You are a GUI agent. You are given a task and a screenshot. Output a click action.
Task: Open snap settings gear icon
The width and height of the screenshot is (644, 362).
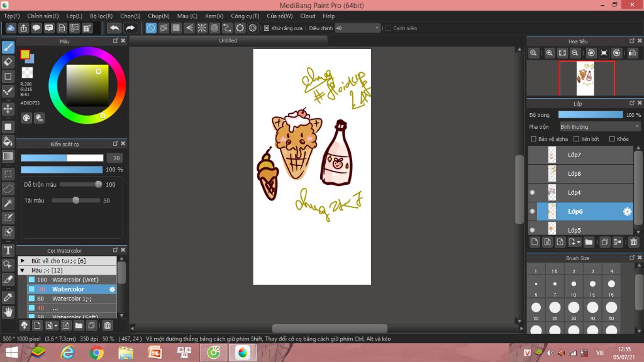point(253,28)
